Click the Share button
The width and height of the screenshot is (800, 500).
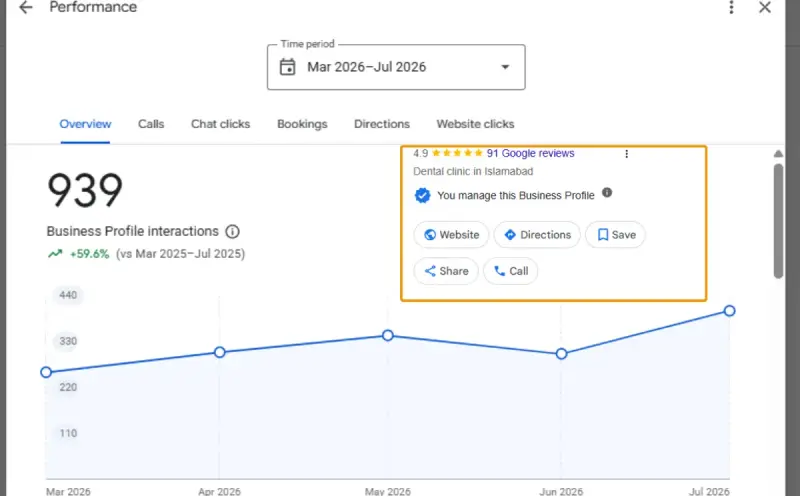[x=446, y=271]
